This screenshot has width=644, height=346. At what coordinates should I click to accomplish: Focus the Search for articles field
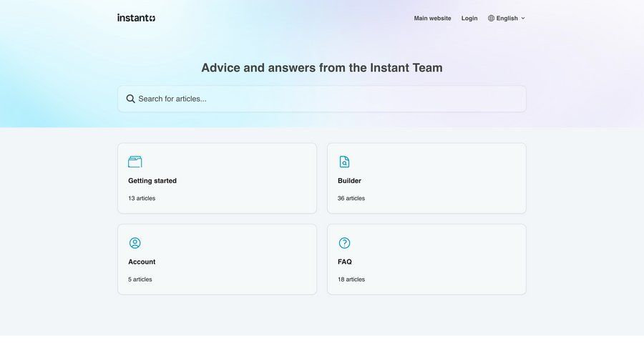[x=322, y=99]
